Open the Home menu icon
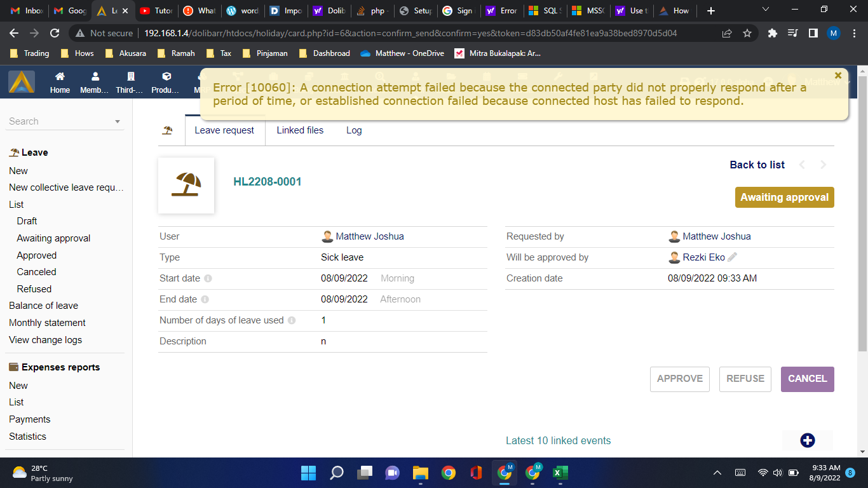 (x=60, y=82)
